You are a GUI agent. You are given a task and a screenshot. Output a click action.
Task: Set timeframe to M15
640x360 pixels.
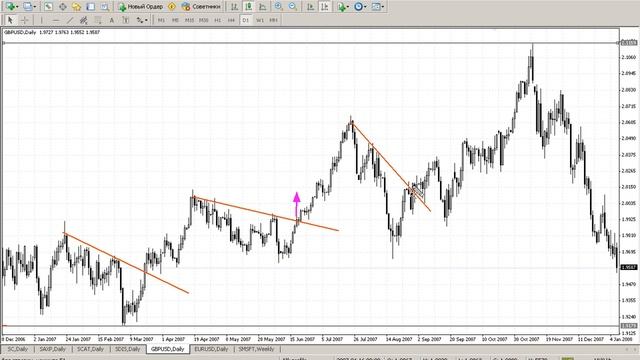point(189,20)
